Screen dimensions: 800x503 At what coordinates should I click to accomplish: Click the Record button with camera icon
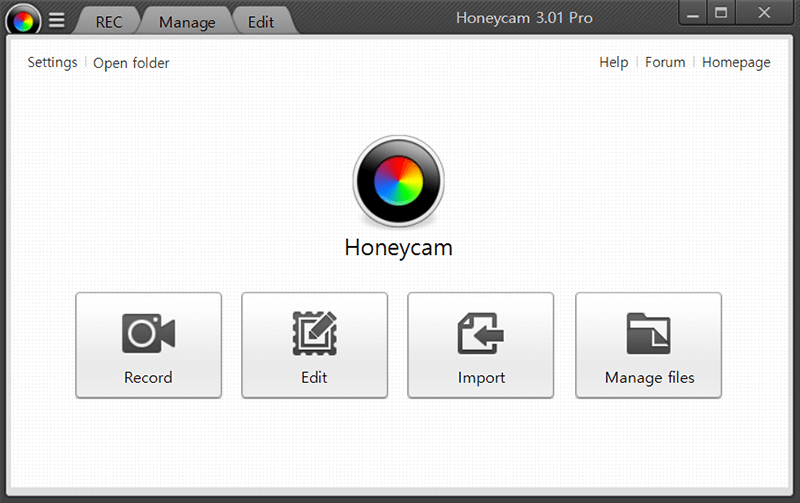click(x=148, y=345)
